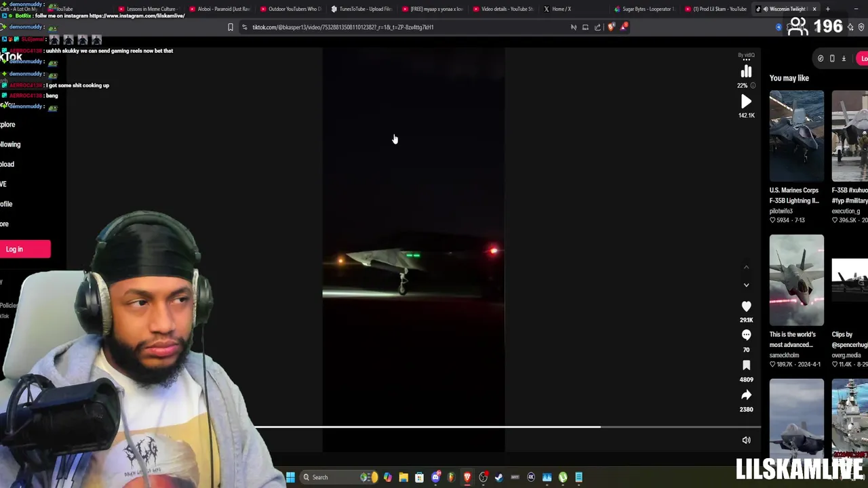The height and width of the screenshot is (488, 868).
Task: Open Copilot from the taskbar
Action: point(387,477)
